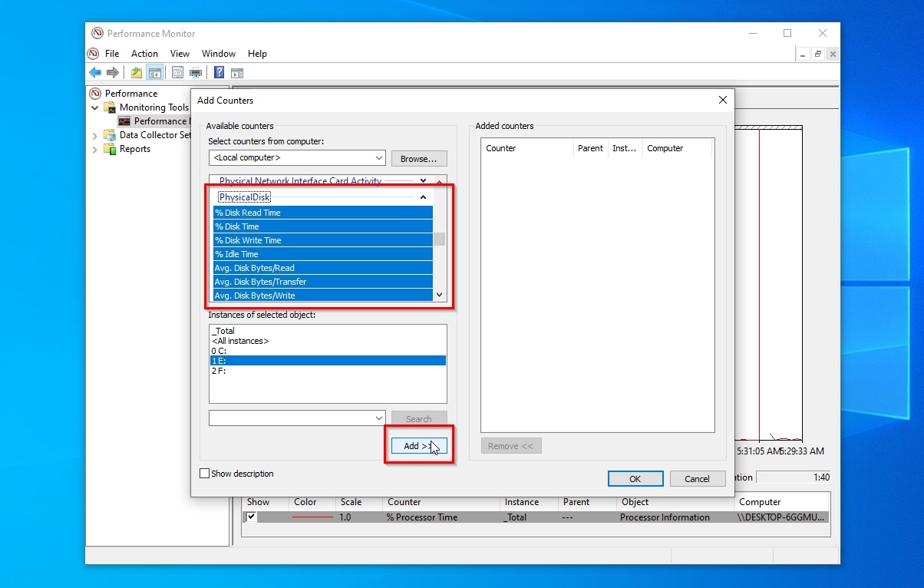
Task: Click the Object column header in legend
Action: tap(675, 502)
